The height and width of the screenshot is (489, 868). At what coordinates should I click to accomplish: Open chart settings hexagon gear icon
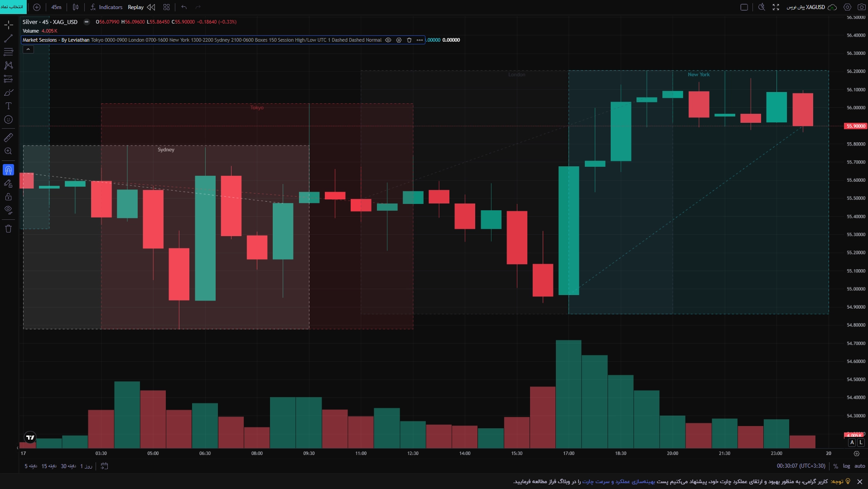click(847, 7)
